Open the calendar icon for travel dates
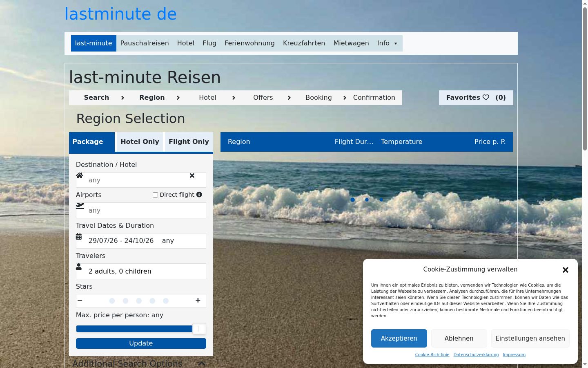 (x=79, y=236)
